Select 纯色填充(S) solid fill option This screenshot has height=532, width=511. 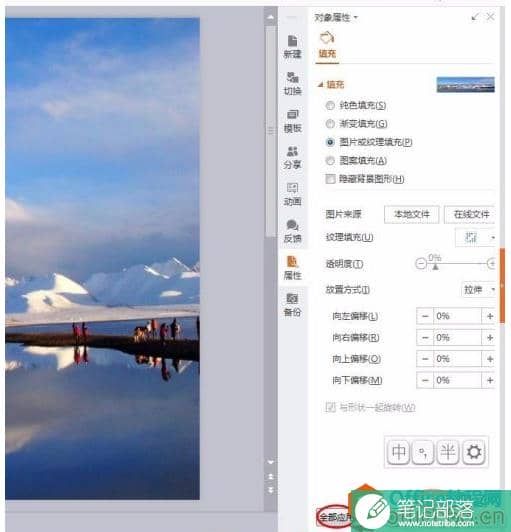pos(355,106)
